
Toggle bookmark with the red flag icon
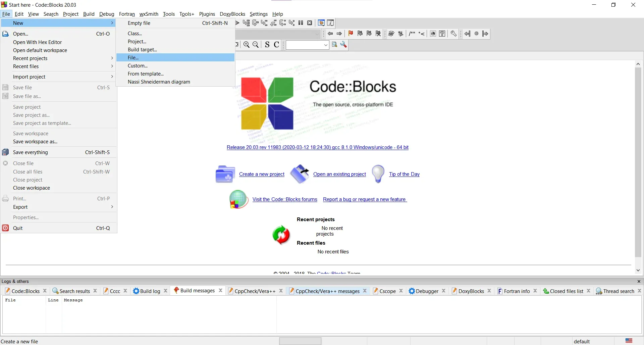(351, 34)
